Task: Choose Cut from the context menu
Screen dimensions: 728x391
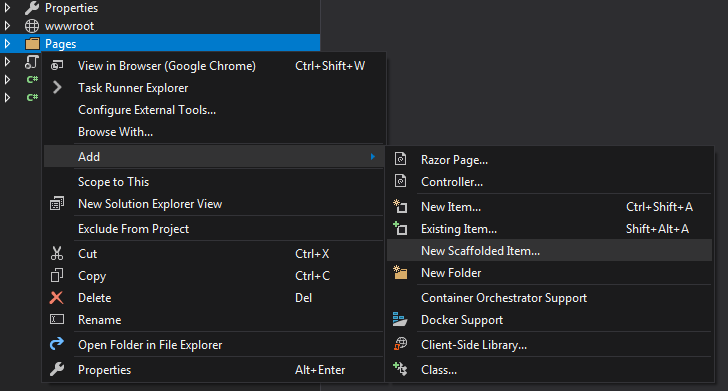Action: (x=214, y=254)
